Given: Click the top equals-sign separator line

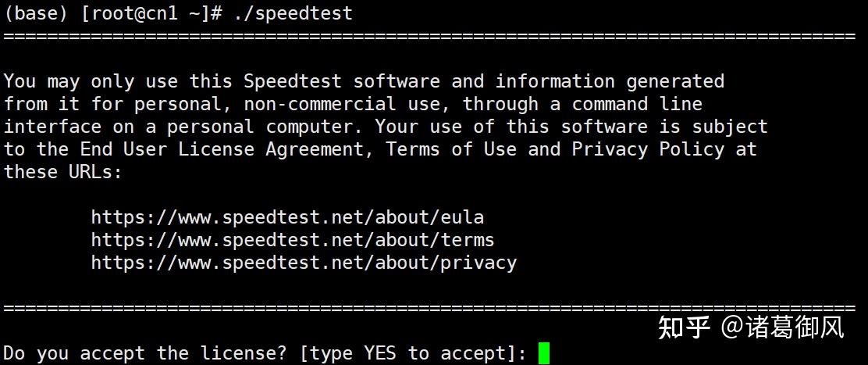Looking at the screenshot, I should tap(429, 36).
